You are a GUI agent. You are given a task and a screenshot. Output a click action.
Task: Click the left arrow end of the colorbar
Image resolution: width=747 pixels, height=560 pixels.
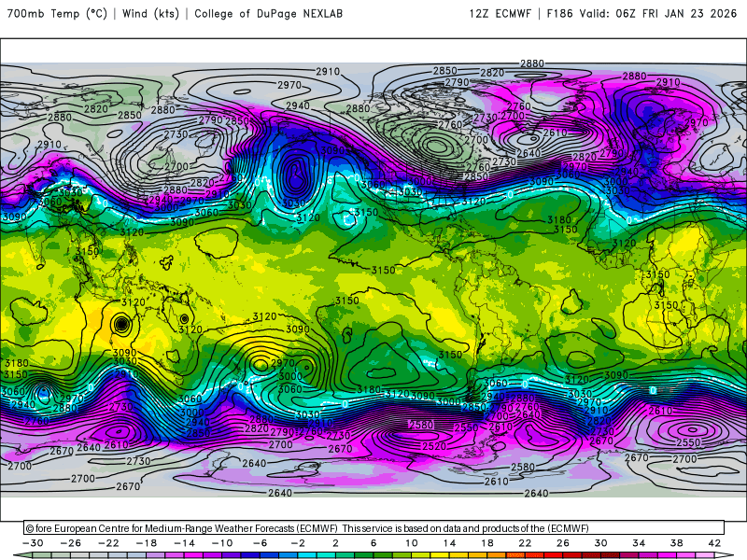(x=21, y=555)
